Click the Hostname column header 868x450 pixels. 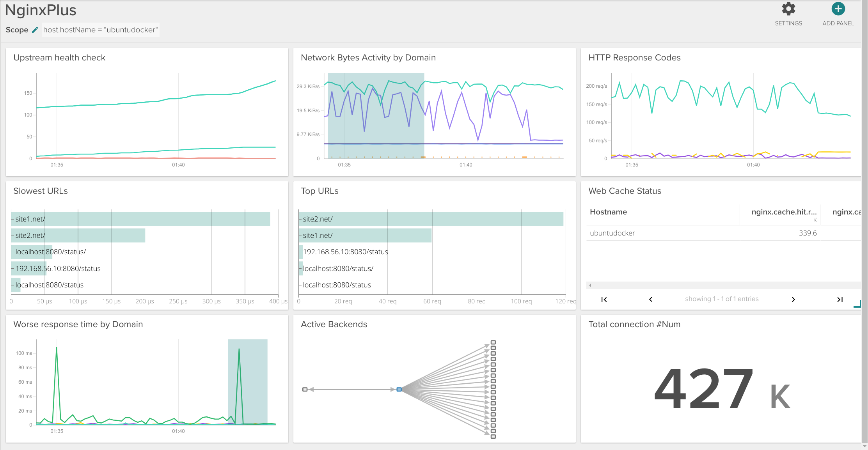click(608, 212)
